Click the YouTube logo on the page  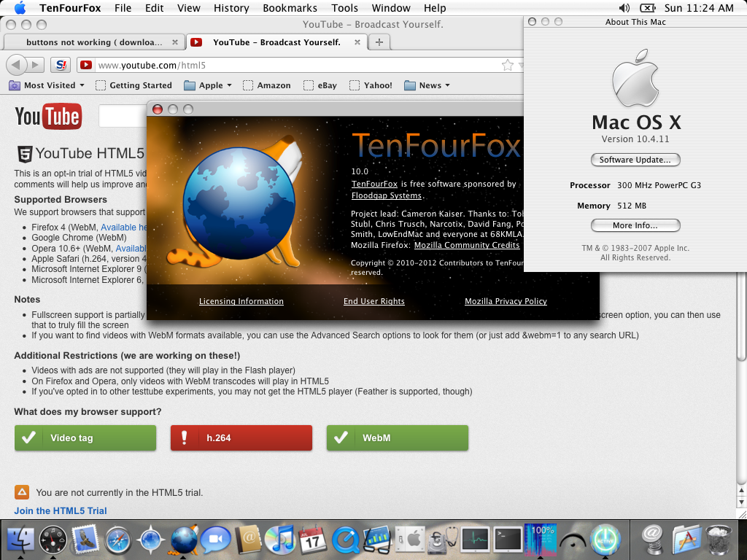tap(48, 116)
